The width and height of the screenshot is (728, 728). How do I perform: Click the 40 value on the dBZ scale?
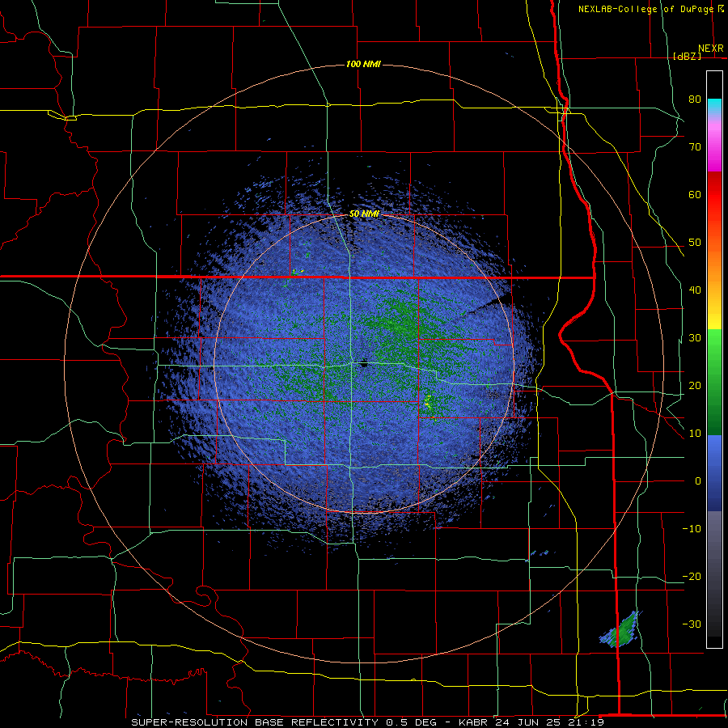[695, 290]
